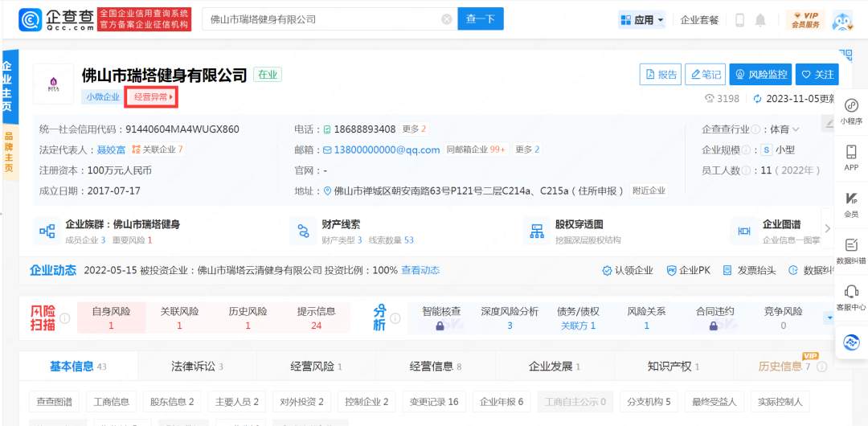Click the 风险监控 button

pos(760,75)
